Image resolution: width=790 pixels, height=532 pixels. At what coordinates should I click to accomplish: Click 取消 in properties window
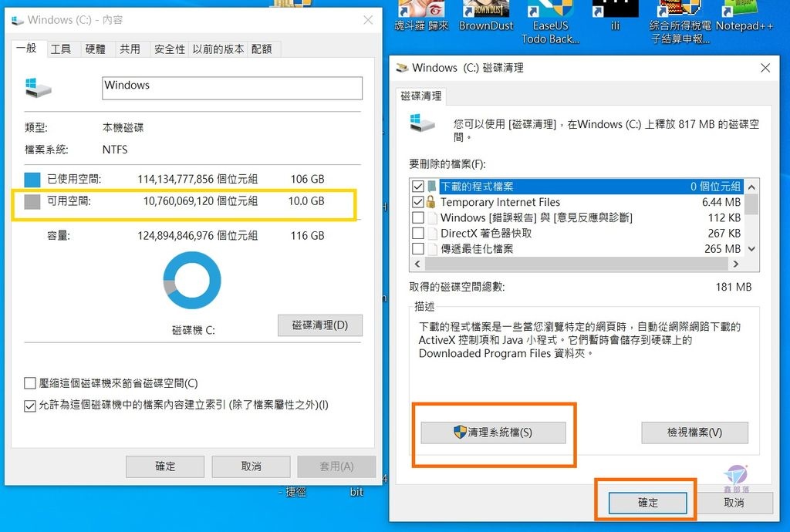[x=251, y=466]
